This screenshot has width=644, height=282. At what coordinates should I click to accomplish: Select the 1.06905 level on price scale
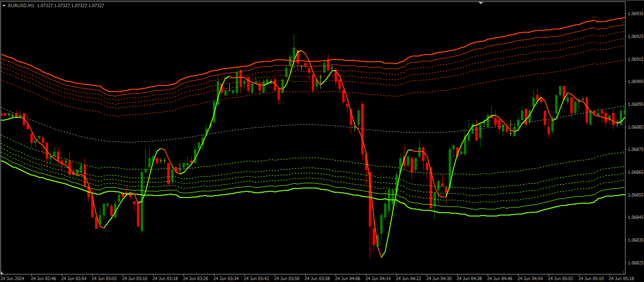coord(634,82)
